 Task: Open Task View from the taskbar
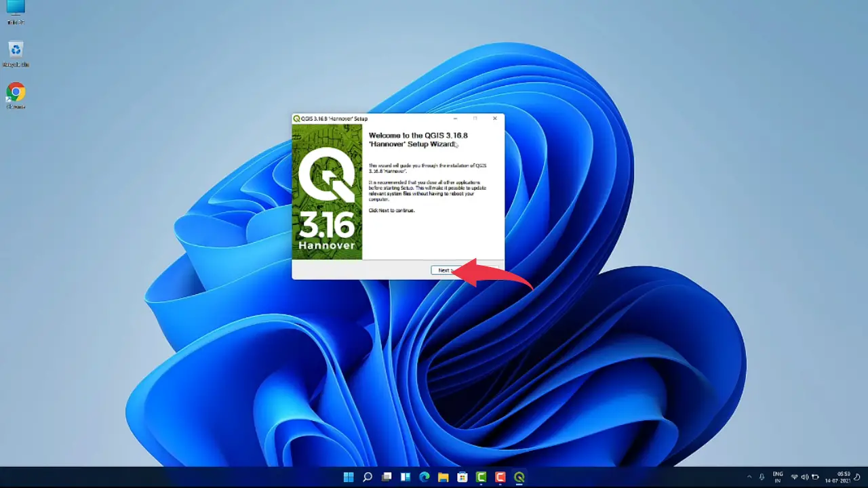click(x=387, y=477)
